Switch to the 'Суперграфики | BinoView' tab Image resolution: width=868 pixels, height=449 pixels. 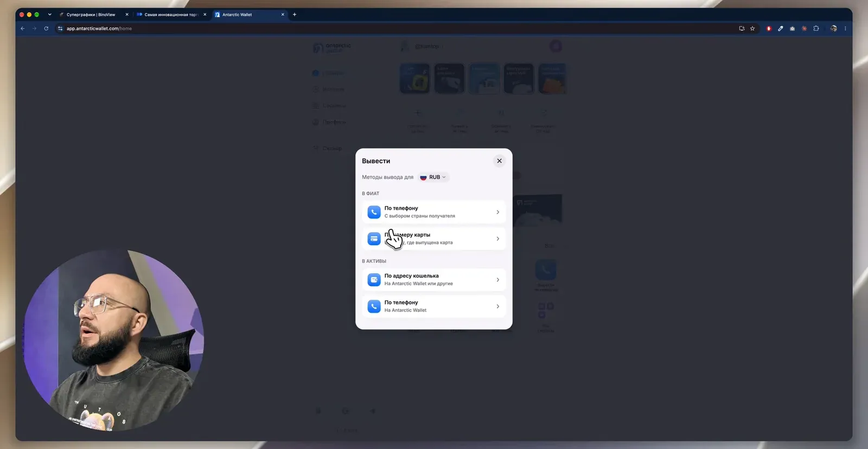(91, 15)
